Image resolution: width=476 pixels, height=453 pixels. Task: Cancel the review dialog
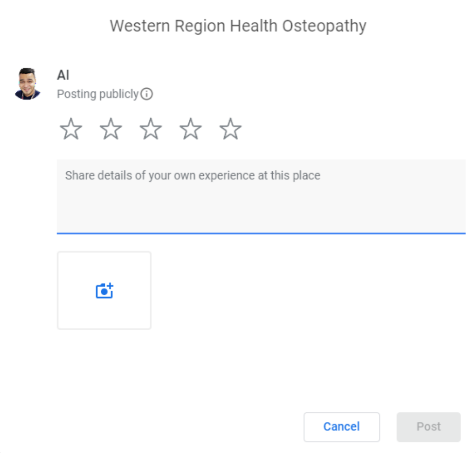tap(341, 426)
